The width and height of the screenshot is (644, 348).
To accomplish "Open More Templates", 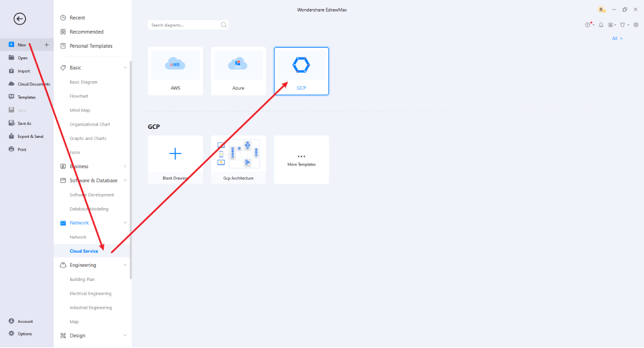I will pyautogui.click(x=301, y=160).
